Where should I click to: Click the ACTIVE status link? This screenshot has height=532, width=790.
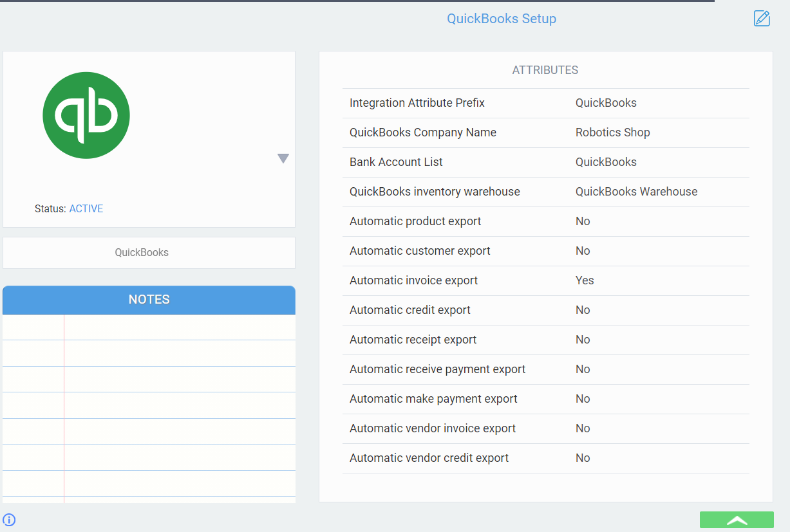pos(86,208)
